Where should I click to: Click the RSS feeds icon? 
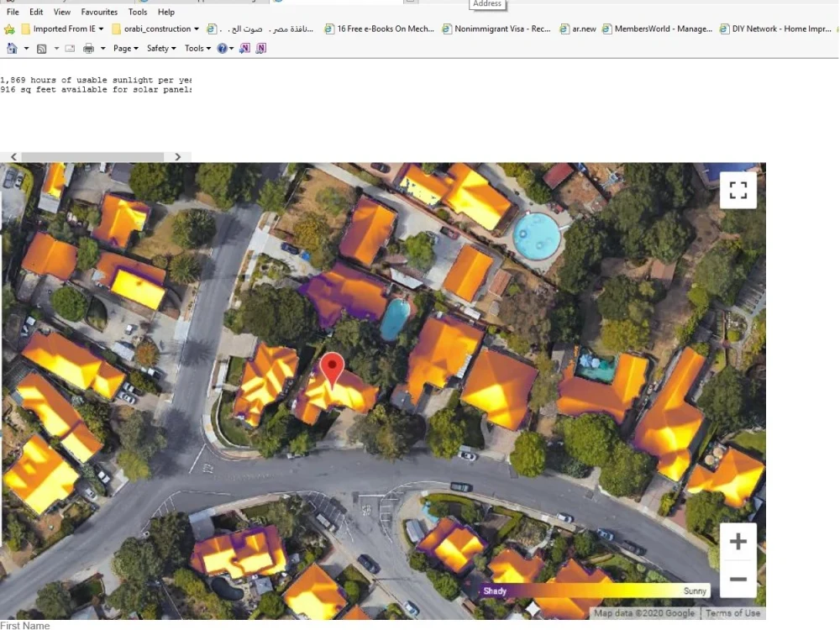coord(41,49)
